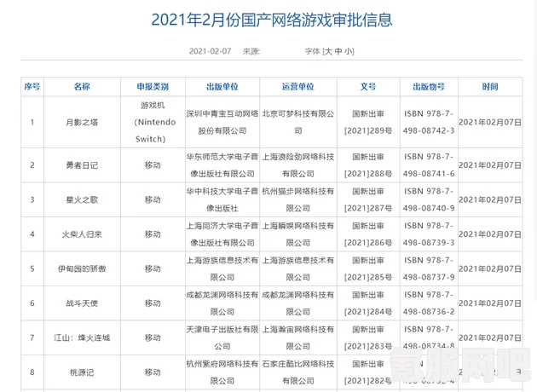Click ISBN ending 498-08742-3

[429, 130]
